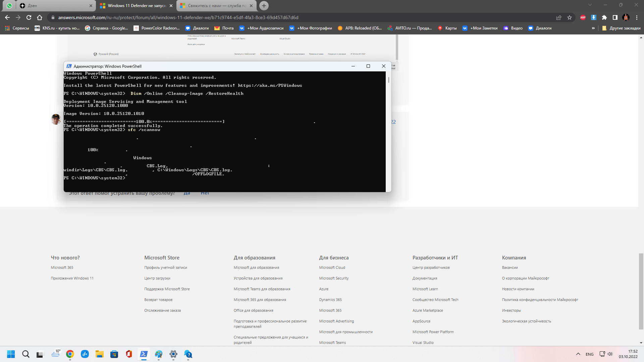Open the Get Help taskbar icon
Screen dimensions: 644x362
click(188, 354)
